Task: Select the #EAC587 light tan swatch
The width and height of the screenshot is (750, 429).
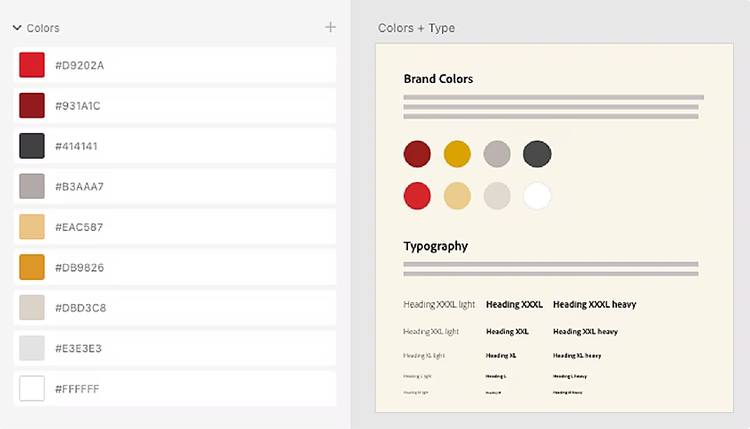Action: [32, 227]
